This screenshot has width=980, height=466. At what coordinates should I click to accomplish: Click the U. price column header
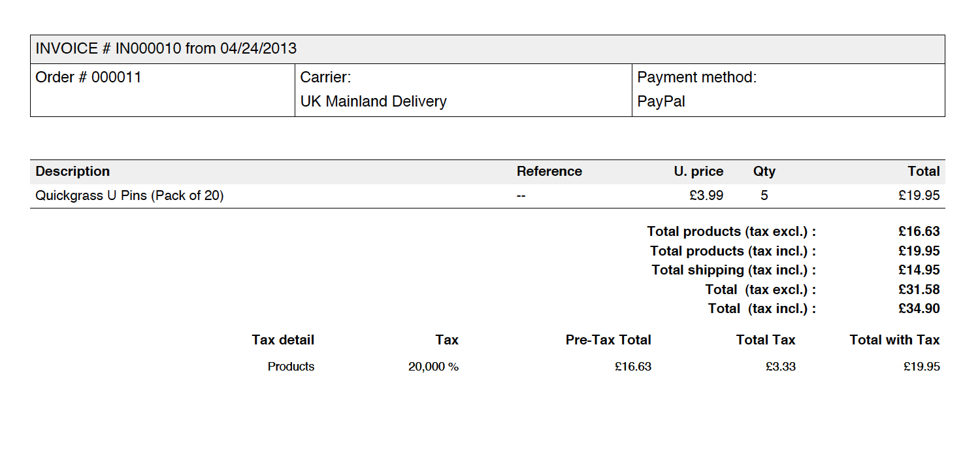tap(698, 171)
